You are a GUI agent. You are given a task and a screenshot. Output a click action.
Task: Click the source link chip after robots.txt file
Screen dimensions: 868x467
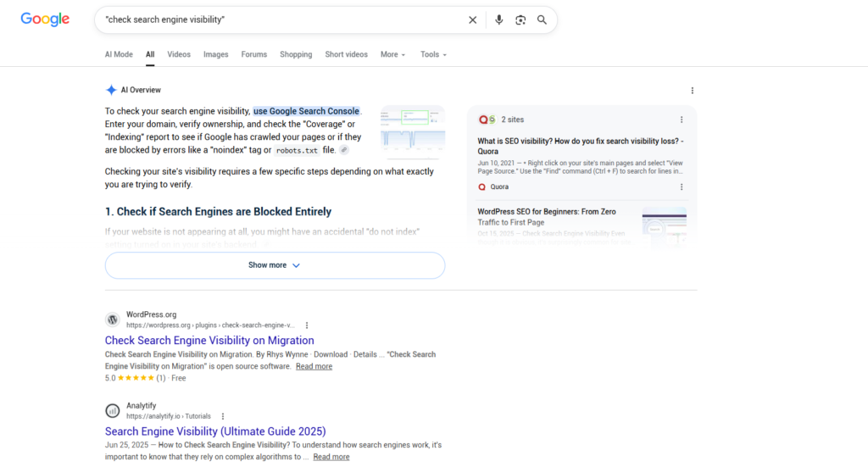(344, 150)
